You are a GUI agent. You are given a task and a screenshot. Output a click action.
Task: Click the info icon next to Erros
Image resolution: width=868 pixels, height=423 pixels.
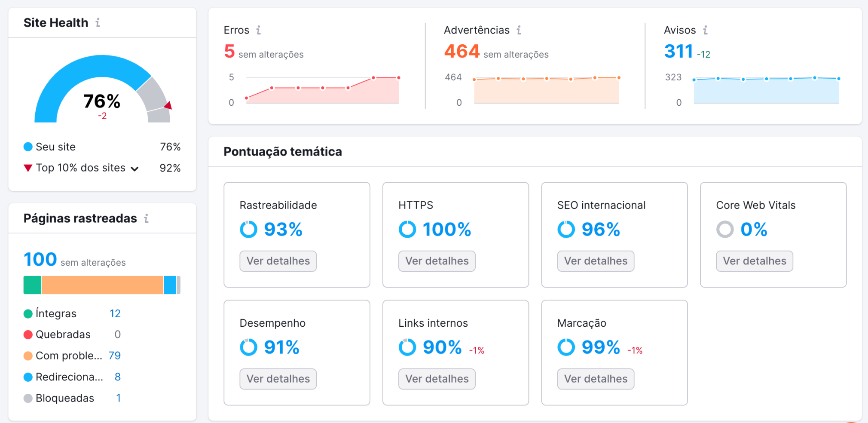[258, 30]
